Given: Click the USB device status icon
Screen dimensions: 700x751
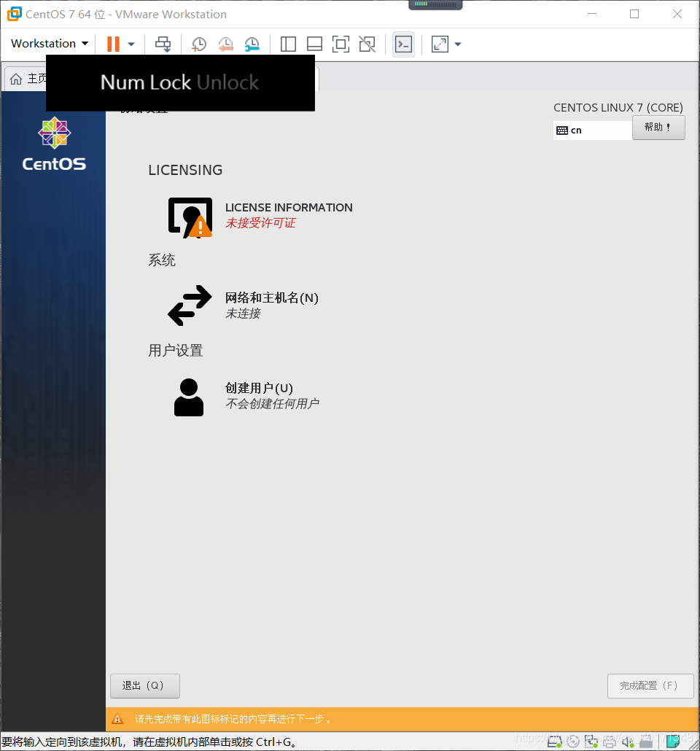Looking at the screenshot, I should (x=646, y=742).
